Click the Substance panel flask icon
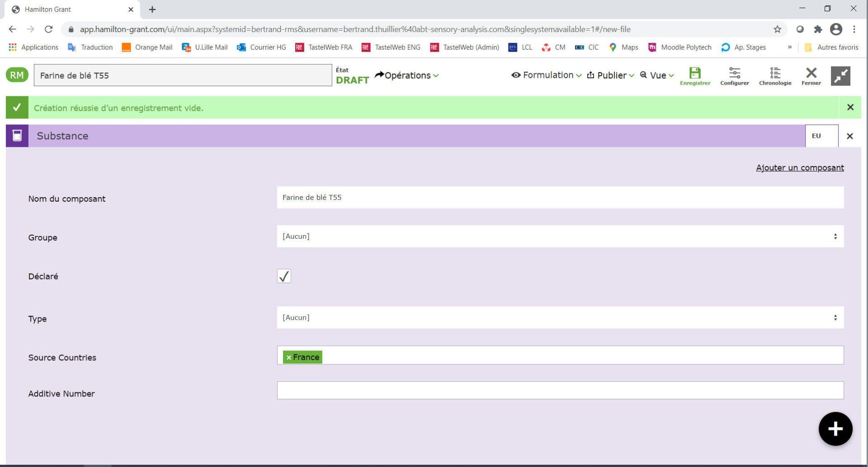The height and width of the screenshot is (467, 868). (x=17, y=136)
